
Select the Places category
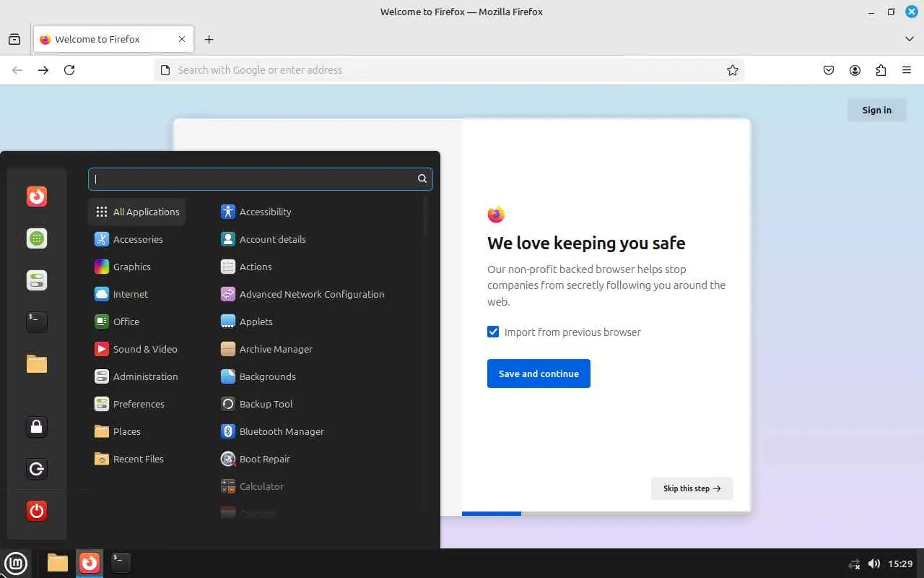pos(137,431)
